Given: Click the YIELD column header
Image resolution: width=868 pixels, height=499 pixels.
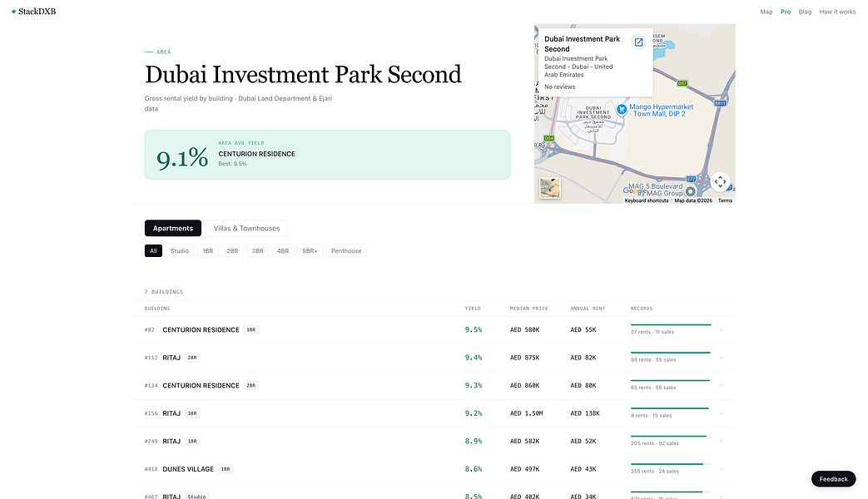Looking at the screenshot, I should (473, 309).
